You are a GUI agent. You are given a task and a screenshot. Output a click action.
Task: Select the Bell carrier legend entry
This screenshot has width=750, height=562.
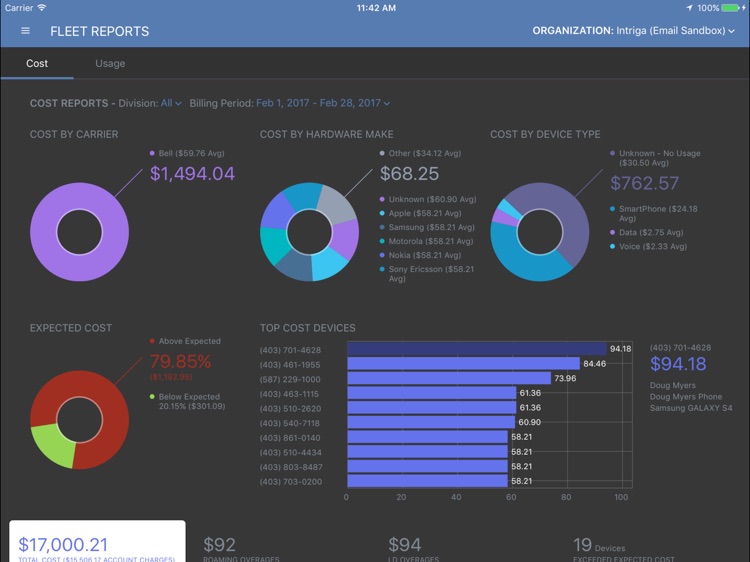187,153
